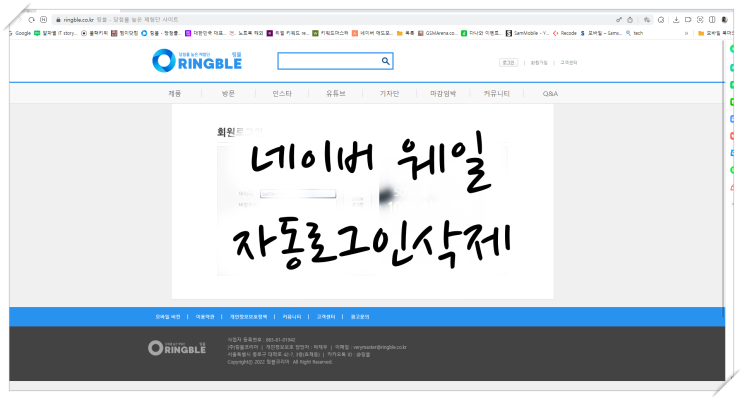Open the saved-password key icon in address bar

(618, 20)
